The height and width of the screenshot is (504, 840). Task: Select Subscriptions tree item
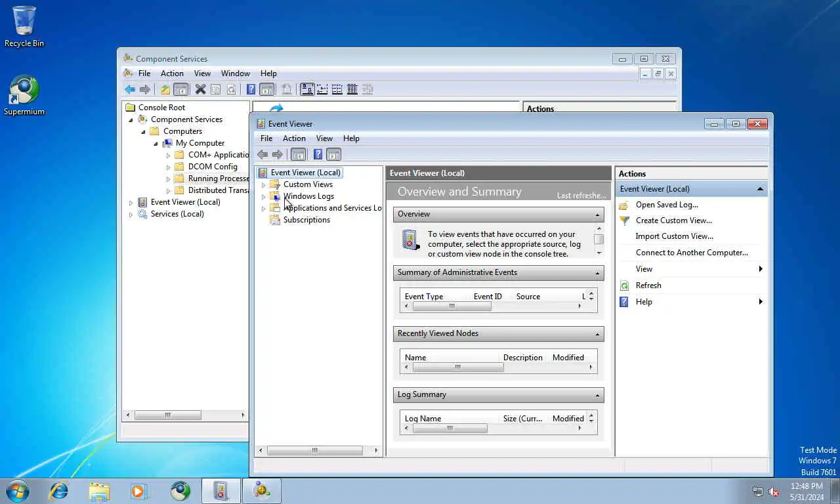coord(306,220)
